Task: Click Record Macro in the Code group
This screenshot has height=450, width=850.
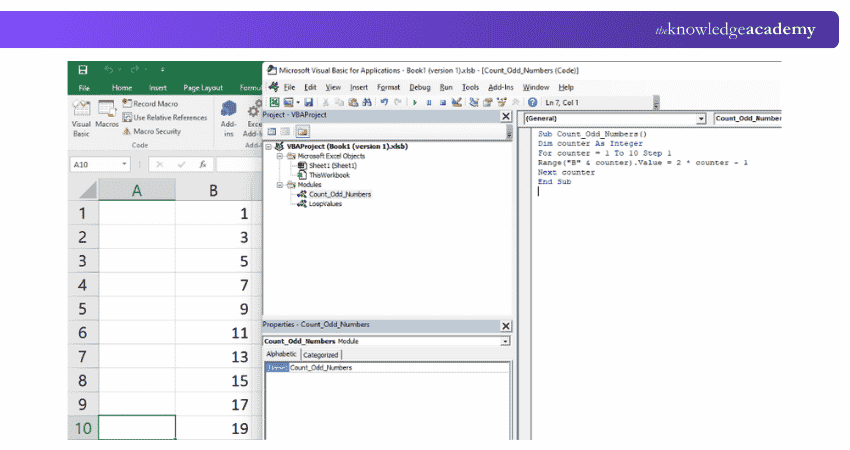Action: pyautogui.click(x=150, y=103)
